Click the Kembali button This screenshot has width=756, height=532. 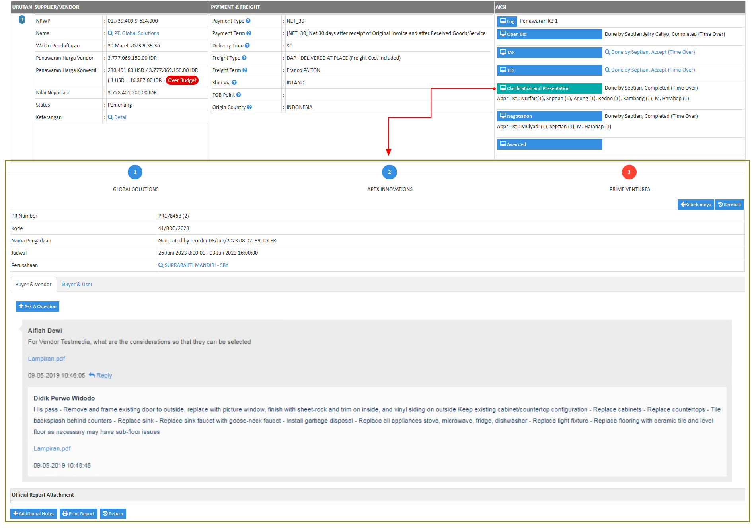(x=729, y=204)
